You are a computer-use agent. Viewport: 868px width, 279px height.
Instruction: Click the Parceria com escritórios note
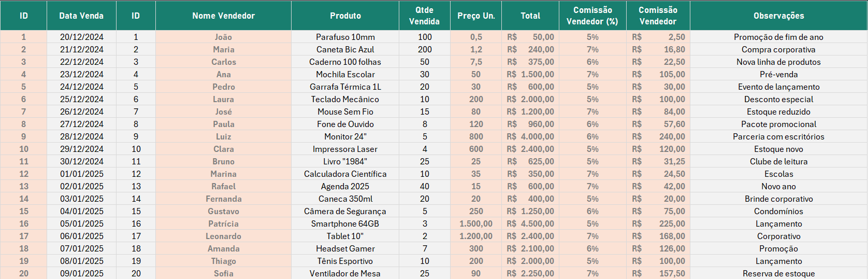tap(778, 136)
